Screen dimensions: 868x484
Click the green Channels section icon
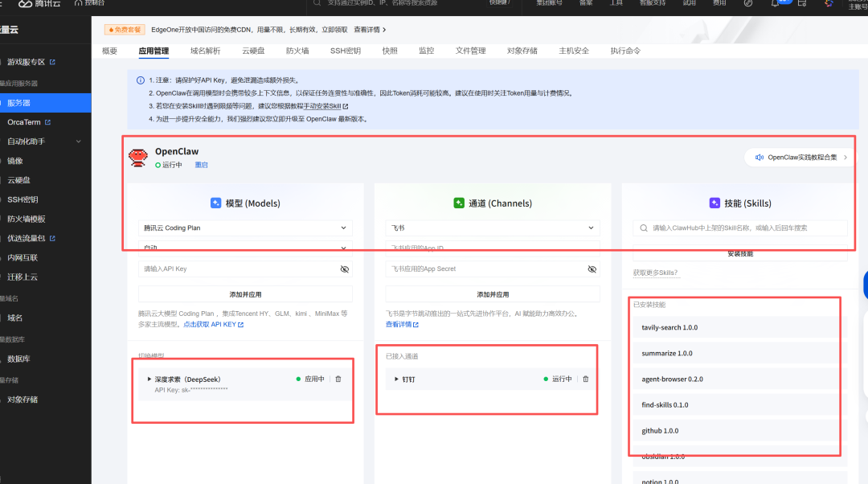[459, 203]
